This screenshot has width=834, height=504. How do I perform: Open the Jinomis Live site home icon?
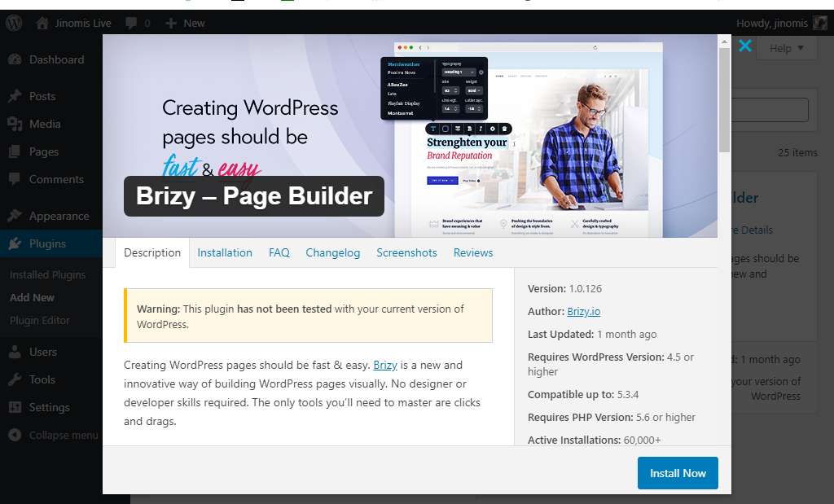tap(42, 23)
